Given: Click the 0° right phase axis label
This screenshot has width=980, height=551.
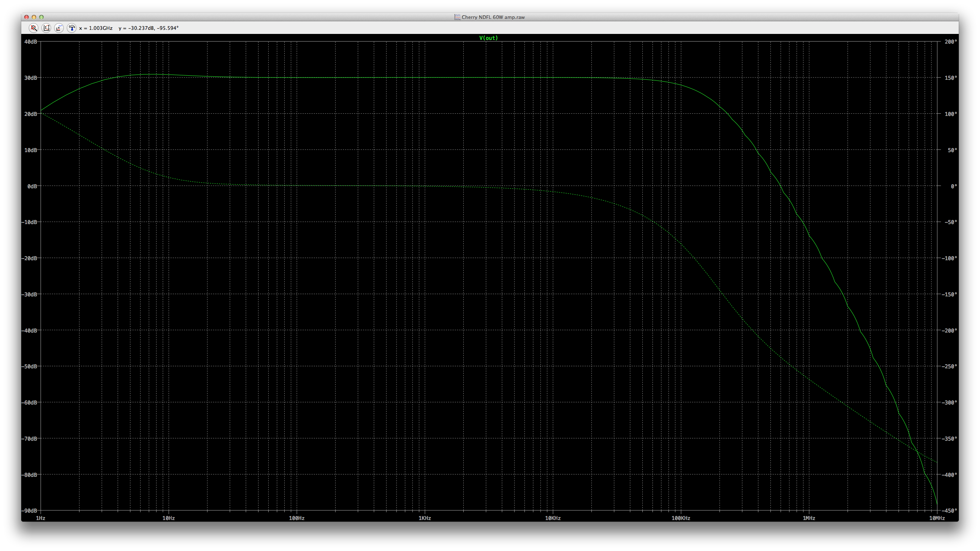Looking at the screenshot, I should coord(954,186).
